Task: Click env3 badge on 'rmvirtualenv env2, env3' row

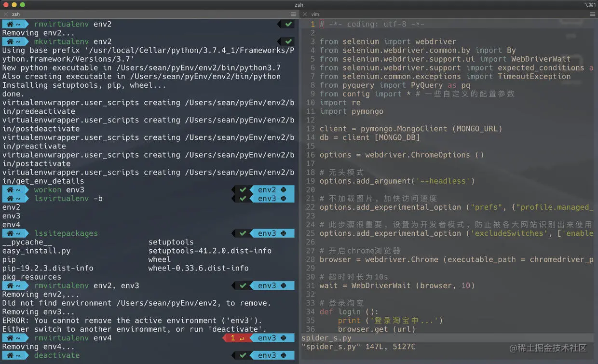Action: (272, 285)
